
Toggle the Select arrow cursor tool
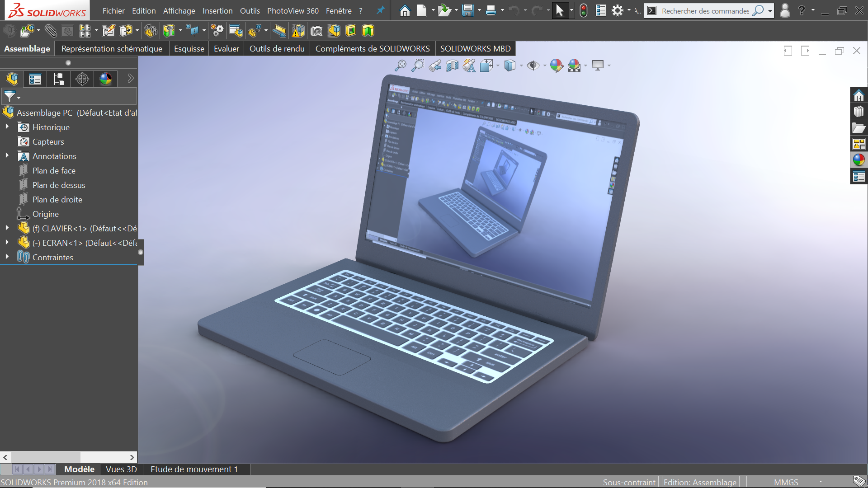coord(560,10)
